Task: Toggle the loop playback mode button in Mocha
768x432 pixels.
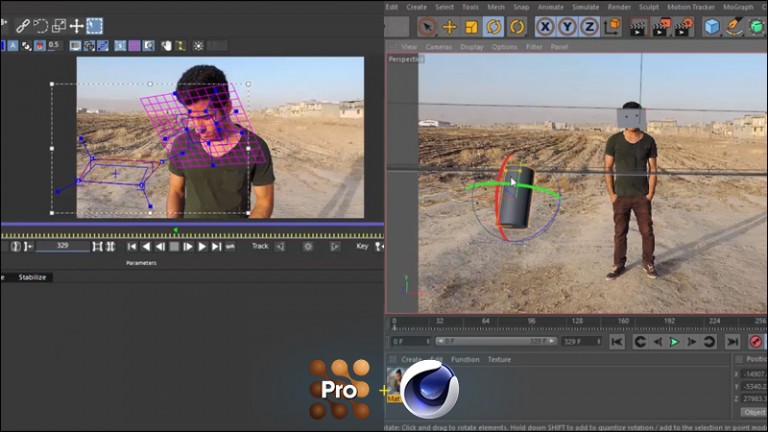Action: pos(230,246)
